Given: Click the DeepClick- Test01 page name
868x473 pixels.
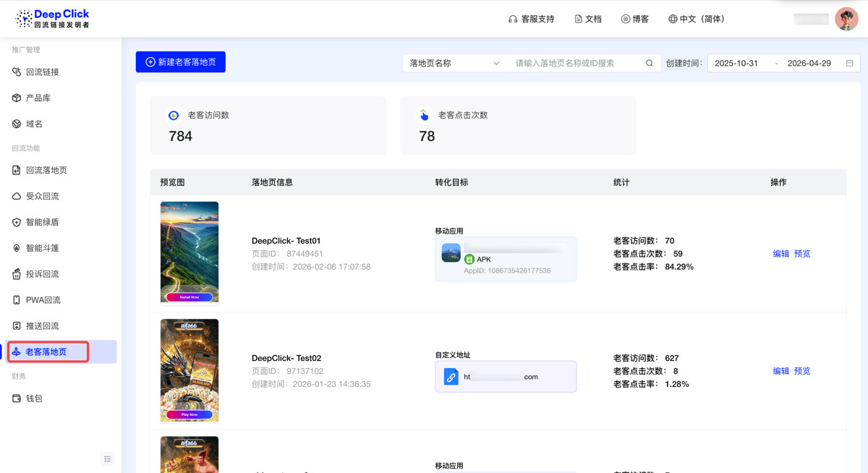Looking at the screenshot, I should [x=286, y=241].
